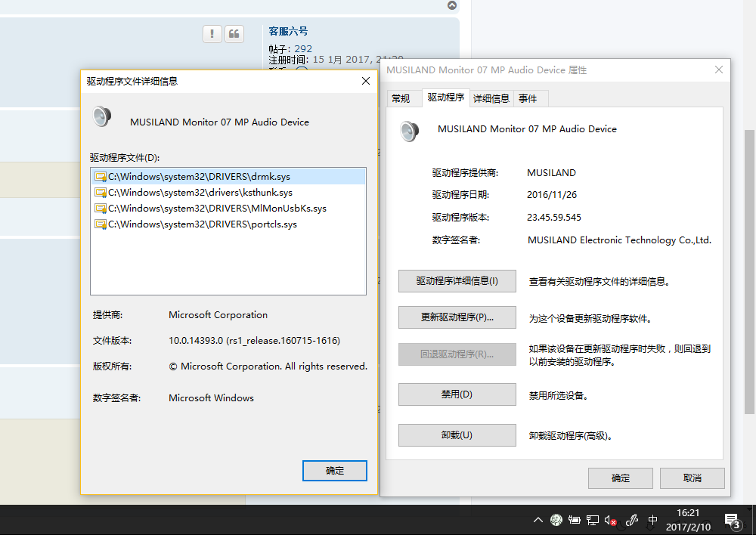Click the 中 input method indicator in tray

(652, 520)
